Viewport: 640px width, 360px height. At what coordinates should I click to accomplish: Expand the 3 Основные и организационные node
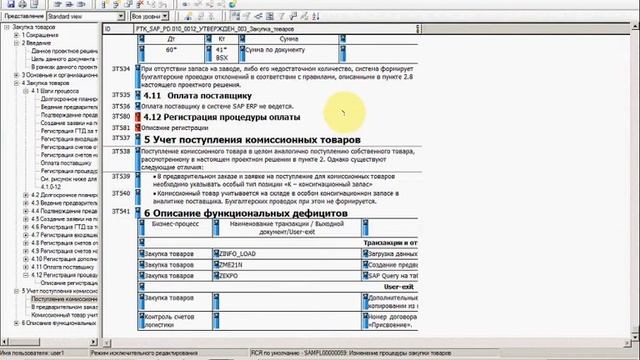tap(16, 75)
